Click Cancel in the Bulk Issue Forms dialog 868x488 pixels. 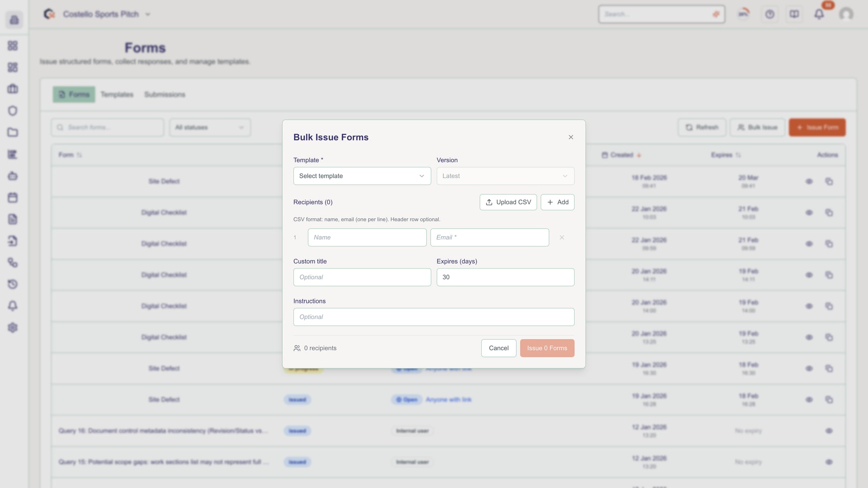[498, 348]
